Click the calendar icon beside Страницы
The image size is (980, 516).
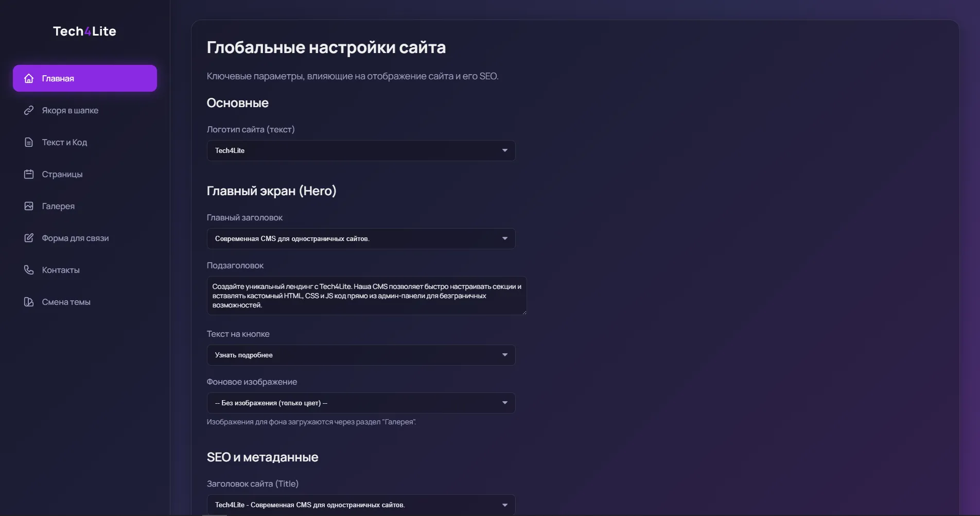point(29,174)
